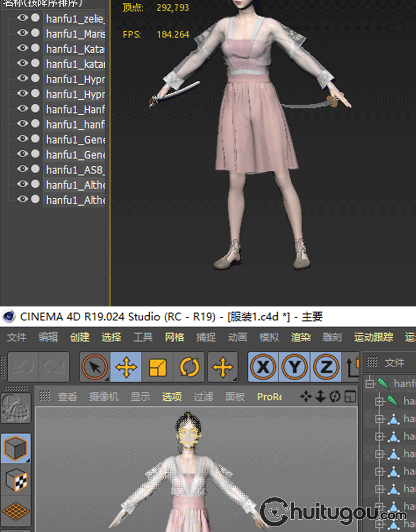This screenshot has height=532, width=416.
Task: Collapse the root hanfu object tree node
Action: click(x=369, y=383)
